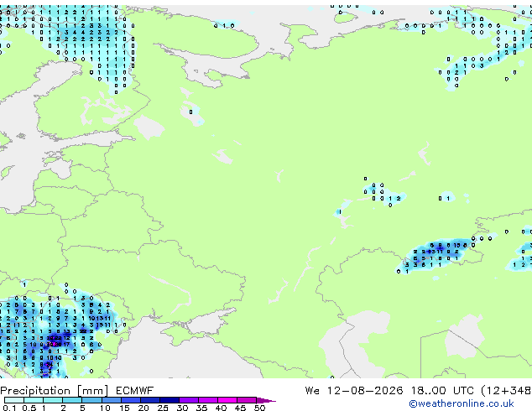
Task: Click the above-50 mm arrow tip of legend
Action: (266, 400)
